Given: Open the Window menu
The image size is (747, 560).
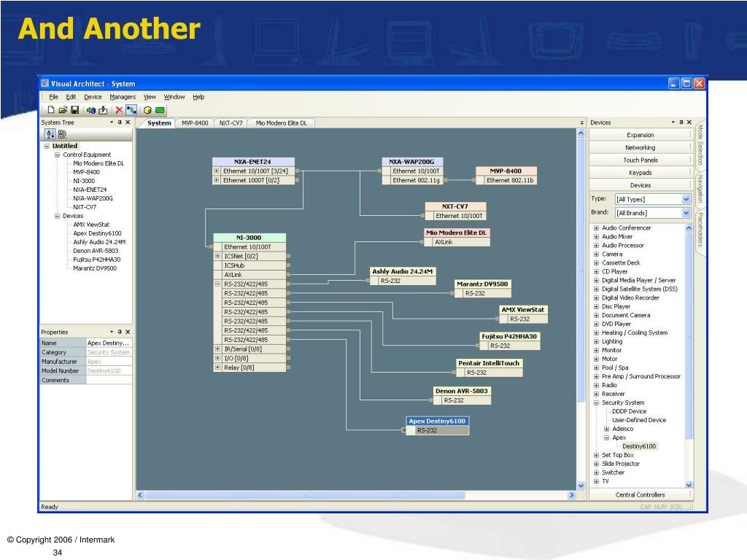Looking at the screenshot, I should 174,97.
